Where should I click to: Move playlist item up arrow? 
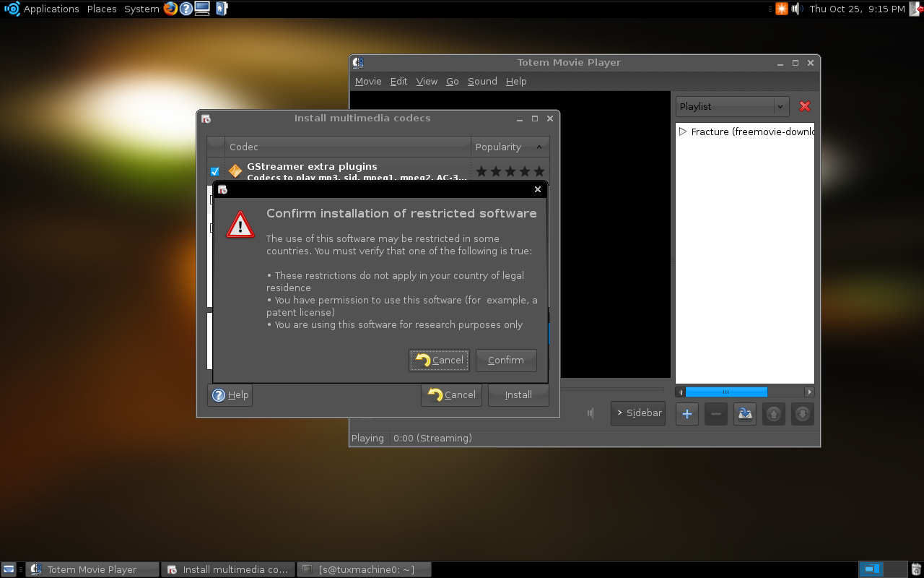tap(773, 414)
